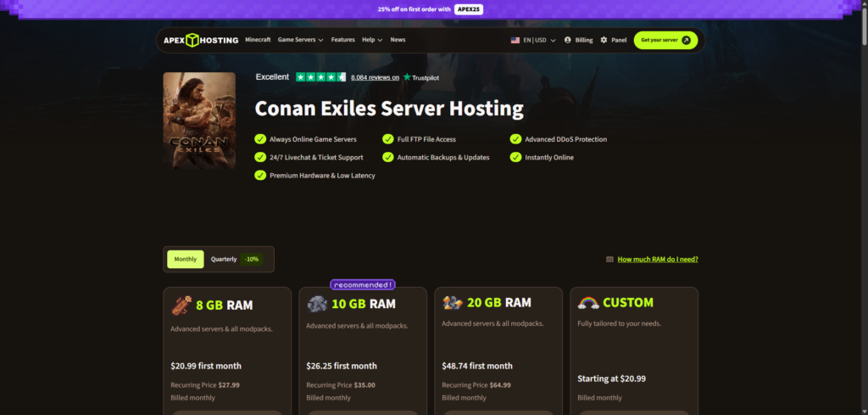Click the APEX25 promo code badge
Screen dimensions: 868x415
[469, 8]
